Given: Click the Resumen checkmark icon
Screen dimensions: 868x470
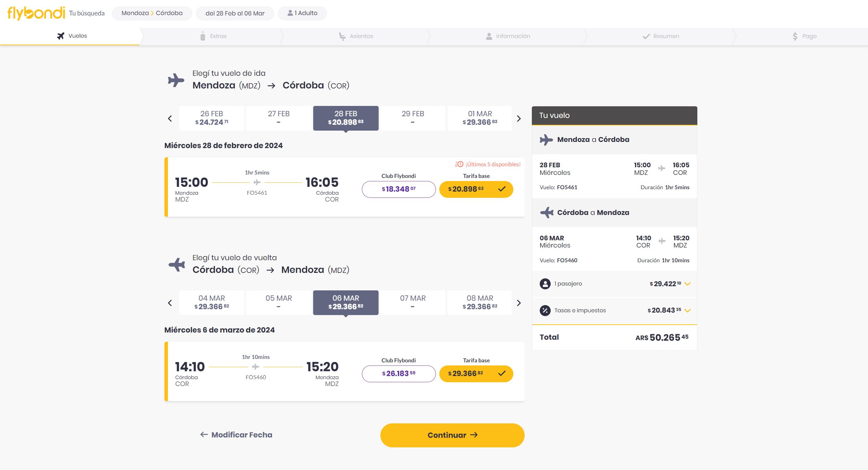Looking at the screenshot, I should [x=646, y=36].
